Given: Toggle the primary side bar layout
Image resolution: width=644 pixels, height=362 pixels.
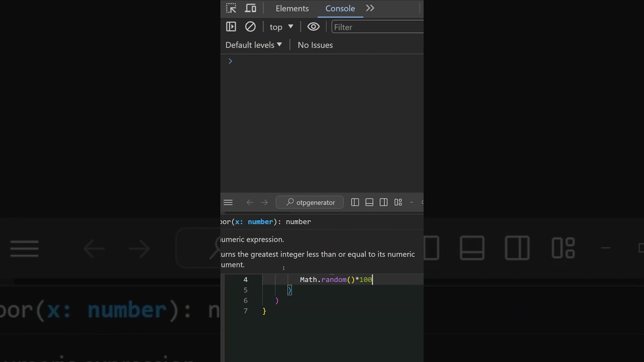Looking at the screenshot, I should point(355,202).
